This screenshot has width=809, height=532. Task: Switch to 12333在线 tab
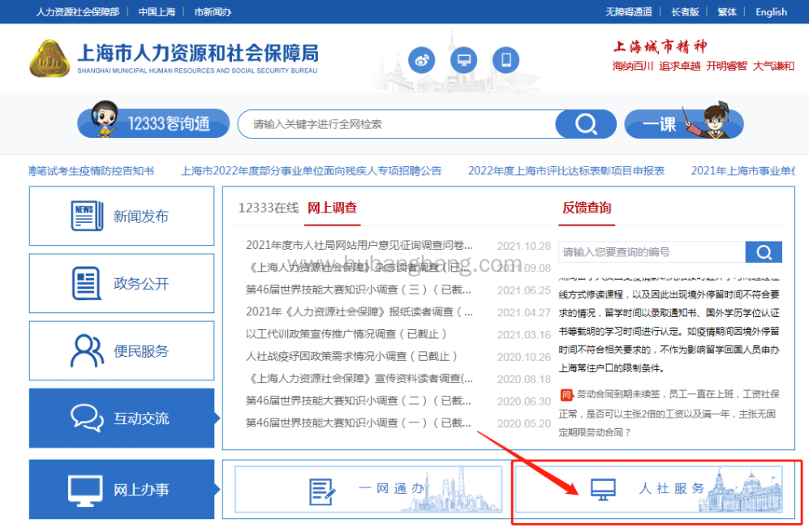click(x=268, y=208)
